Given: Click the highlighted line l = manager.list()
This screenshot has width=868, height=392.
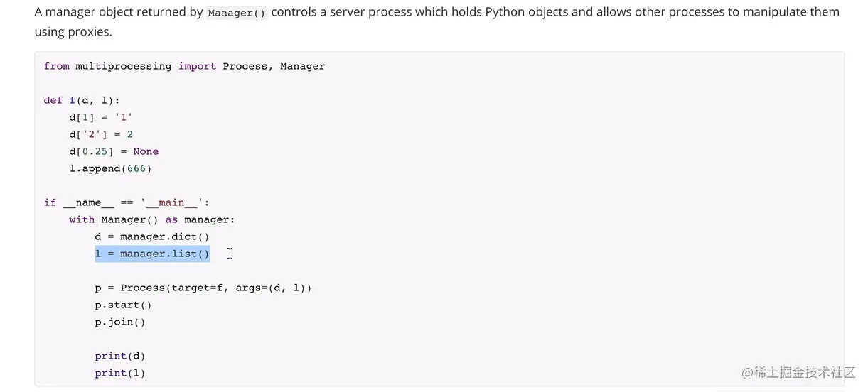Looking at the screenshot, I should tap(152, 254).
